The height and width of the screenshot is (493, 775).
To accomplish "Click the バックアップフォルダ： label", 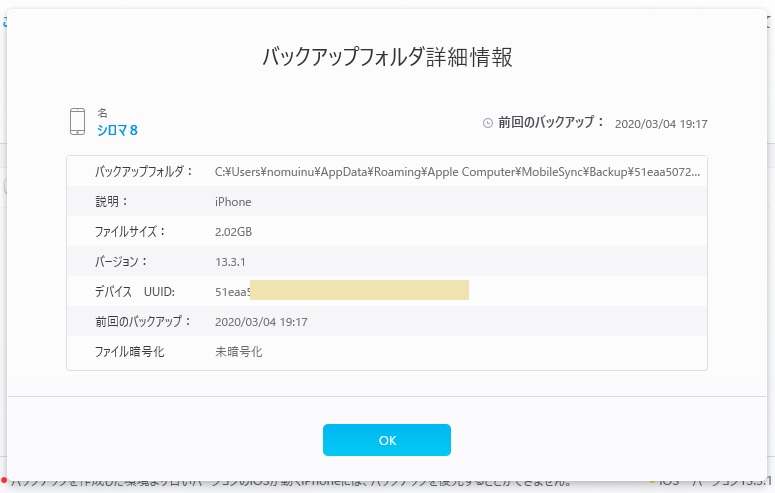I will 143,172.
